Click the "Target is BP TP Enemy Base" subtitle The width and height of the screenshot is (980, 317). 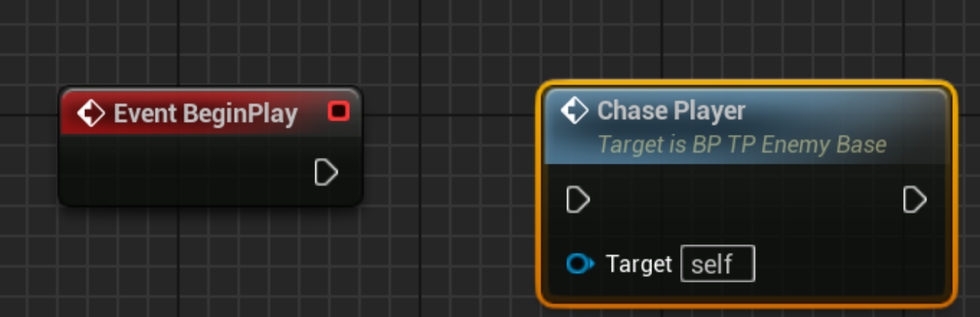point(742,145)
